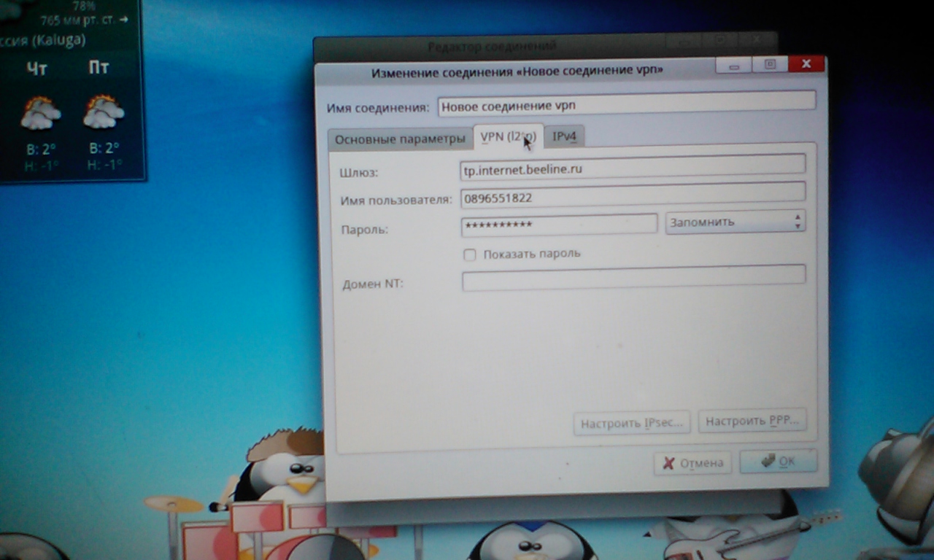Click the Редактор соединений window title behind
The width and height of the screenshot is (934, 560).
click(492, 47)
